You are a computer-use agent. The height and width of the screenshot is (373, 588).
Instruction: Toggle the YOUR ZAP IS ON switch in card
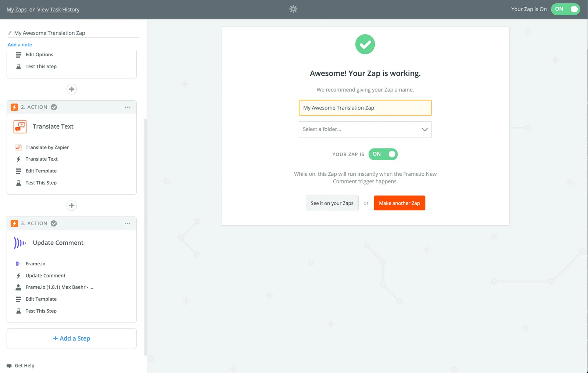tap(383, 154)
